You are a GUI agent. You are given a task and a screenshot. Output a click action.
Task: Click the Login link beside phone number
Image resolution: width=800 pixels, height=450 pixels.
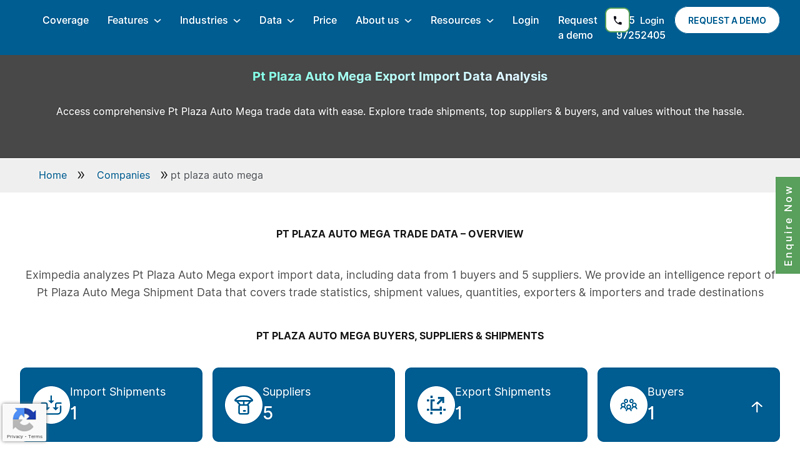[x=652, y=20]
